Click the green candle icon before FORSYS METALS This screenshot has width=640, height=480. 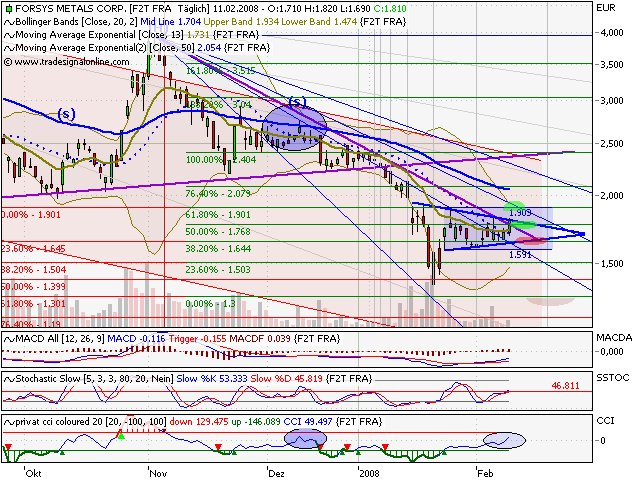coord(9,9)
